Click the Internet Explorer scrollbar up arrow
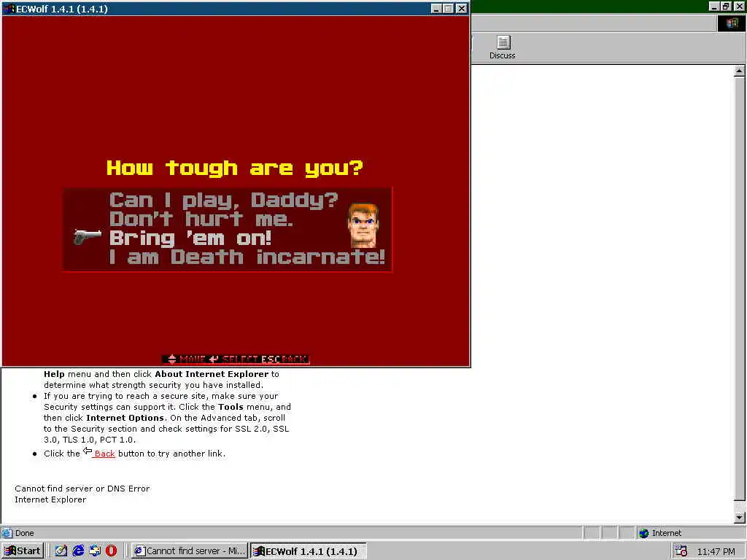747x560 pixels. [739, 71]
